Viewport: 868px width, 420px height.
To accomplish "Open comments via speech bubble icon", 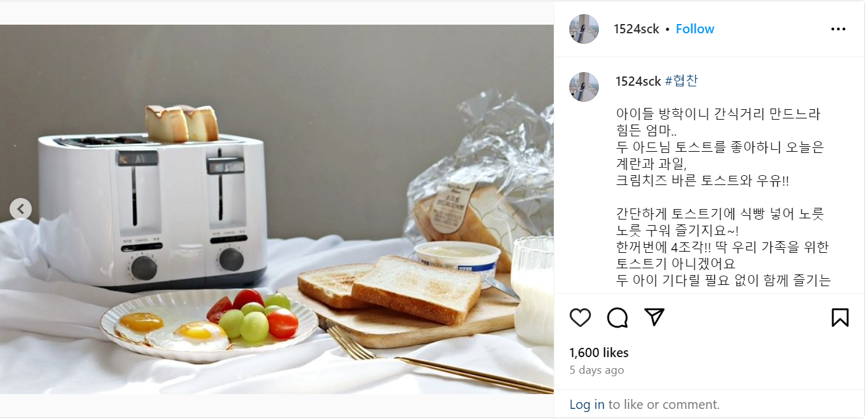I will (617, 318).
